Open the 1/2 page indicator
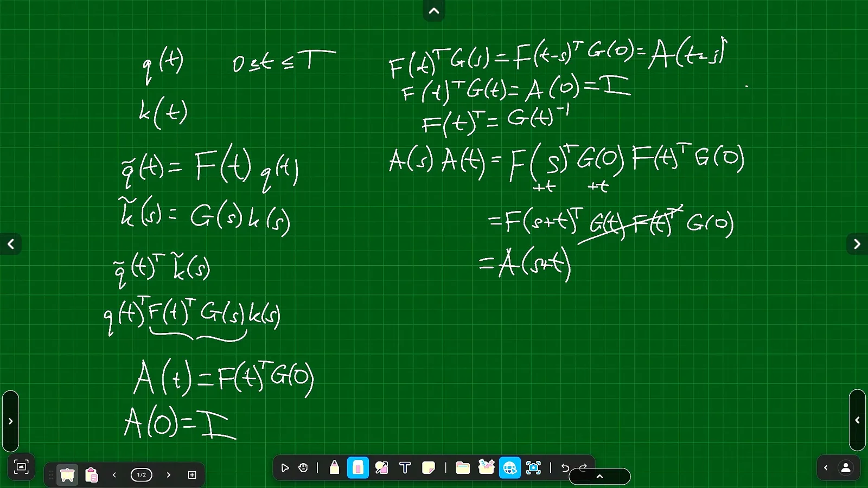Viewport: 868px width, 488px height. point(142,475)
